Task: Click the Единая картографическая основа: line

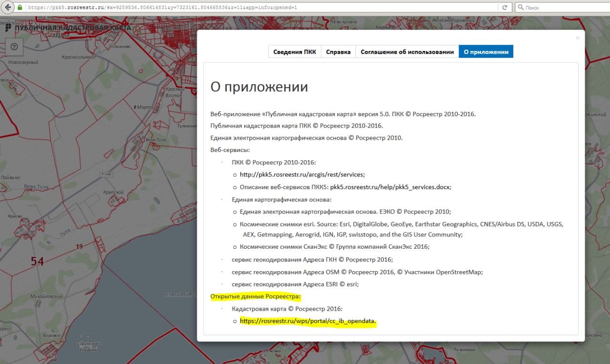Action: 281,200
